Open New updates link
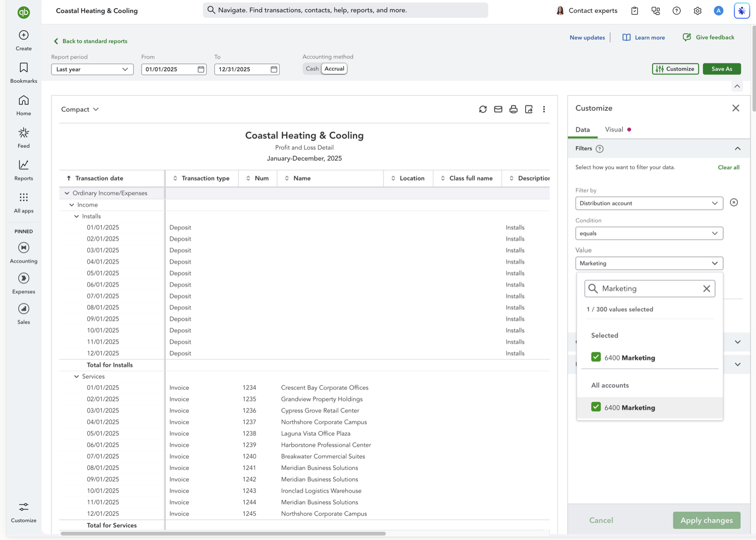This screenshot has height=540, width=756. tap(587, 37)
